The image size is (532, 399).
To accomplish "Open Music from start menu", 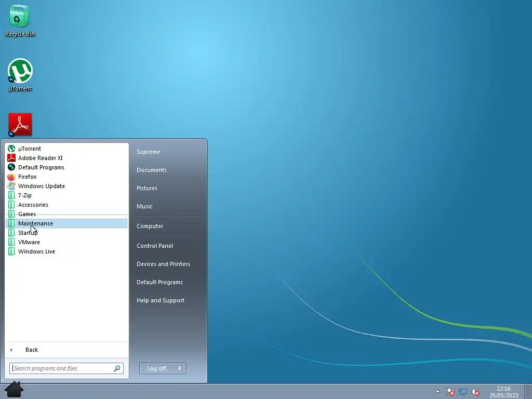I will coord(144,206).
